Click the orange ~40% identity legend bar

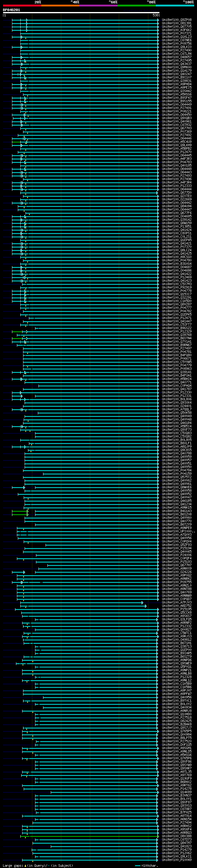click(60, 6)
